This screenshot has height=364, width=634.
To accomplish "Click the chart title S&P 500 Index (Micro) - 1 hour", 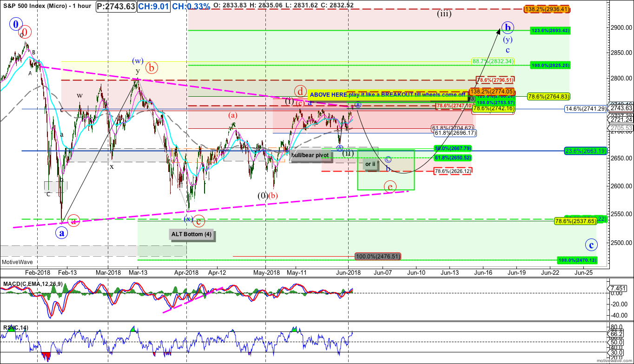I will [47, 6].
